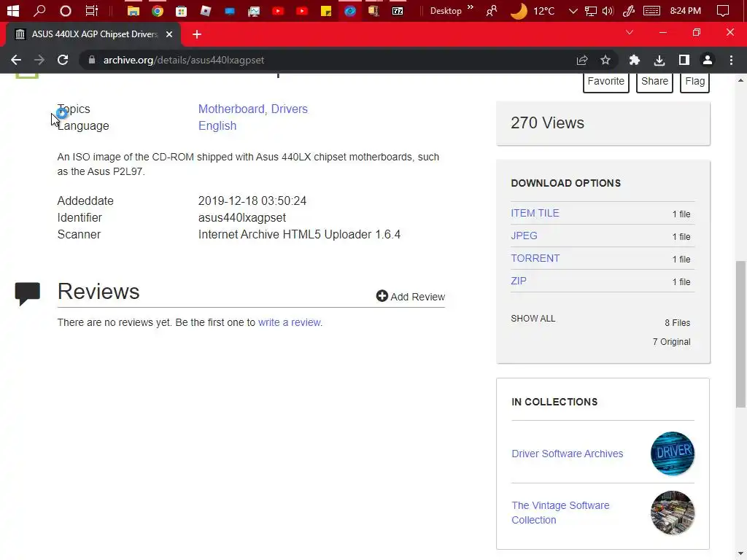Viewport: 747px width, 560px height.
Task: Bookmark this tab with the star
Action: coord(605,60)
